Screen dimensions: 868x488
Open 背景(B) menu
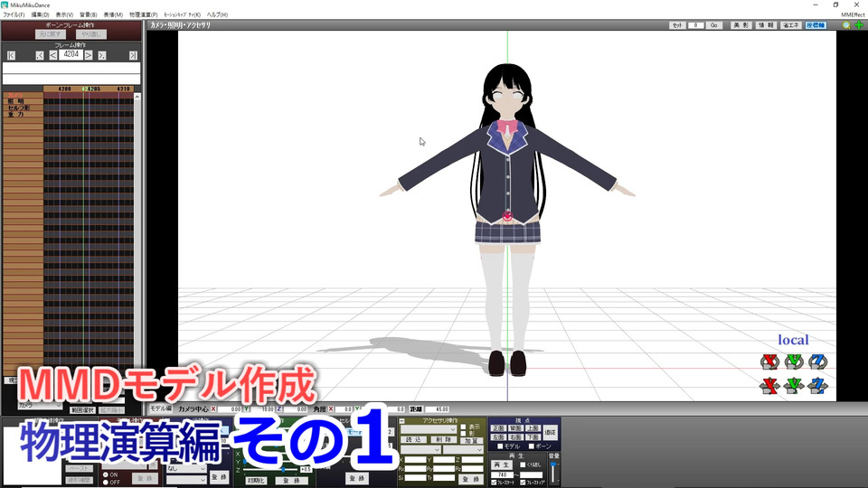[88, 15]
